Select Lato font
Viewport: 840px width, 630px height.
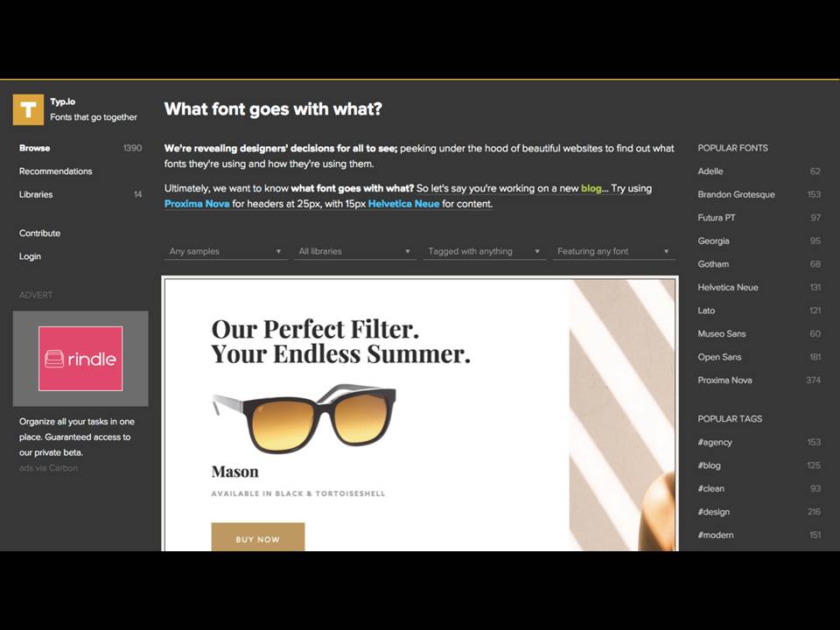pos(706,311)
